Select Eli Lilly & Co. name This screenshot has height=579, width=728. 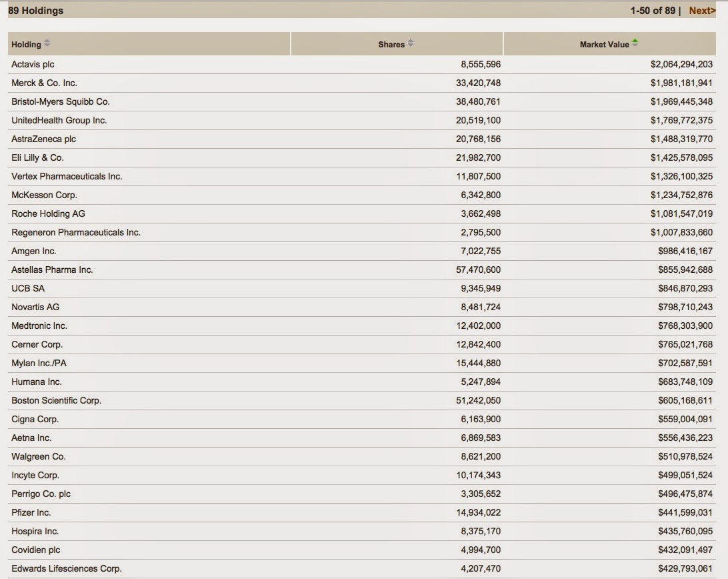pyautogui.click(x=37, y=157)
